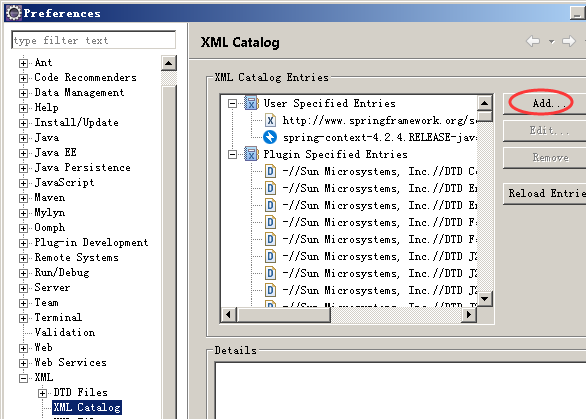
Task: Click the Add... button
Action: click(544, 103)
